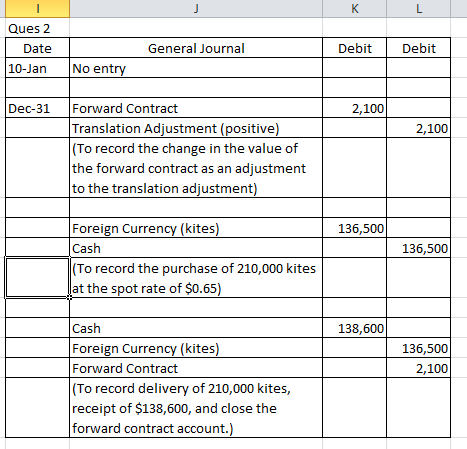Click 136,500 in the lower Foreign Currency (kites) row

[419, 348]
